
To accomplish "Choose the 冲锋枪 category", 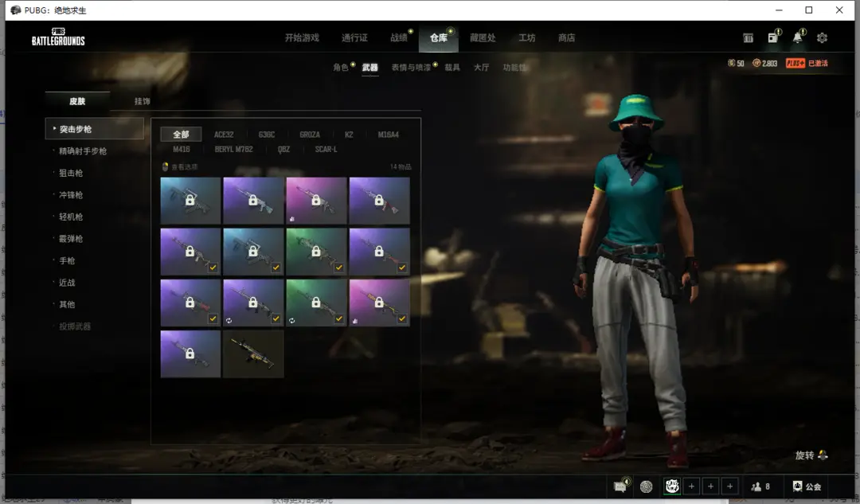I will (71, 195).
